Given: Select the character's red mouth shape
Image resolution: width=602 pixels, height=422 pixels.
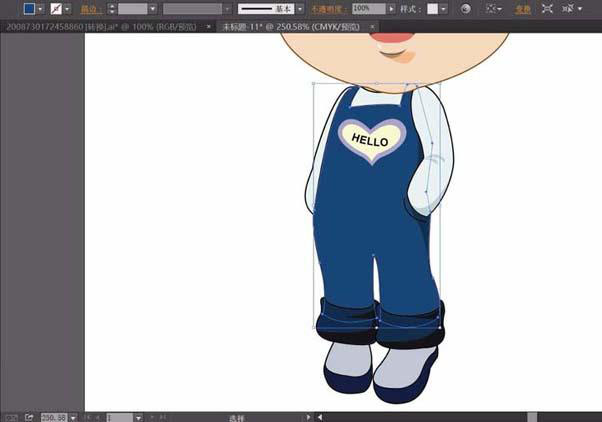Looking at the screenshot, I should pos(392,38).
